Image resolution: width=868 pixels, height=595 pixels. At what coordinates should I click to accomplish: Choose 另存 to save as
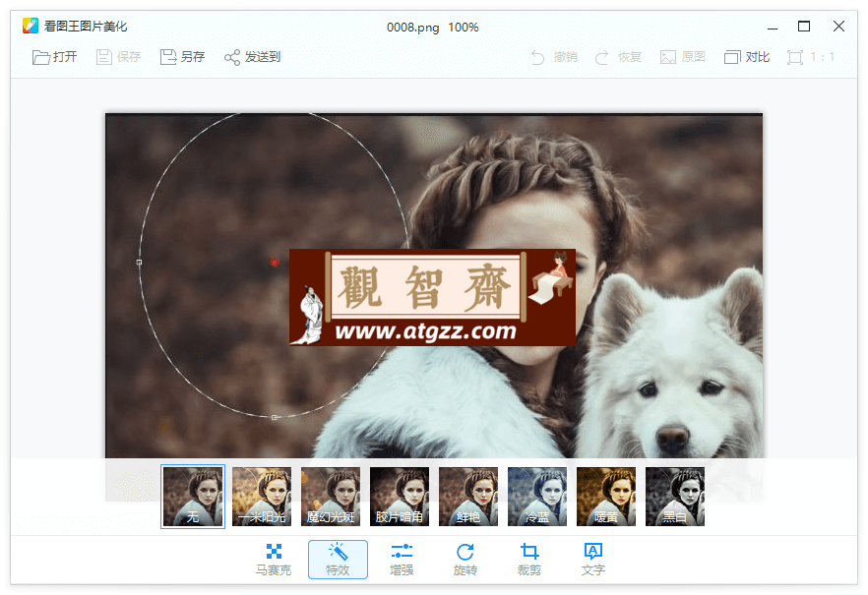point(183,57)
